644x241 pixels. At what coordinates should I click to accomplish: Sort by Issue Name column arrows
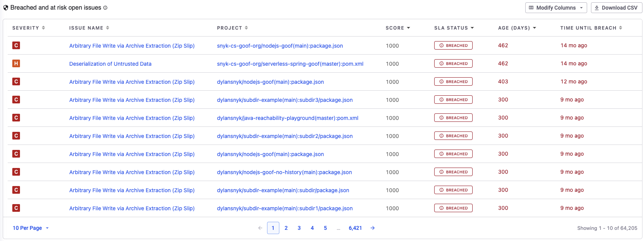pyautogui.click(x=108, y=28)
